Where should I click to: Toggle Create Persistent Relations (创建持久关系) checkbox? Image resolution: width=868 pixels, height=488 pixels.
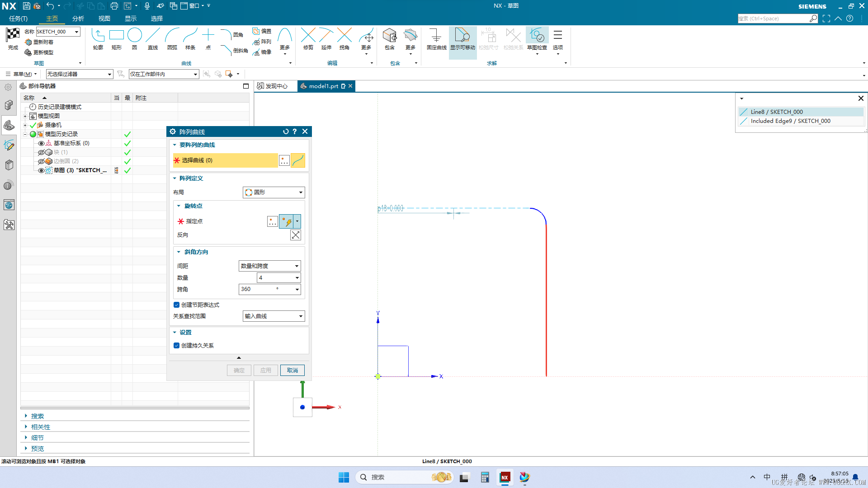click(x=177, y=346)
